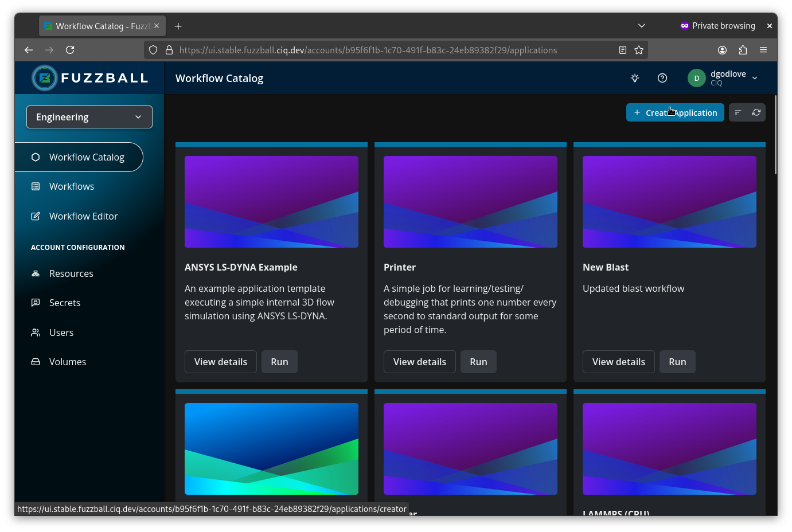
Task: Select the Workflows icon in the sidebar
Action: click(x=36, y=186)
